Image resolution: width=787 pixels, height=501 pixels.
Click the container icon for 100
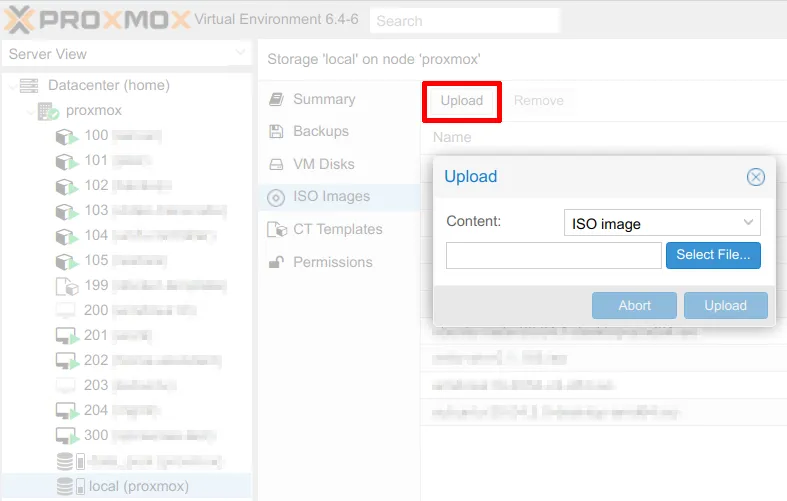point(66,136)
